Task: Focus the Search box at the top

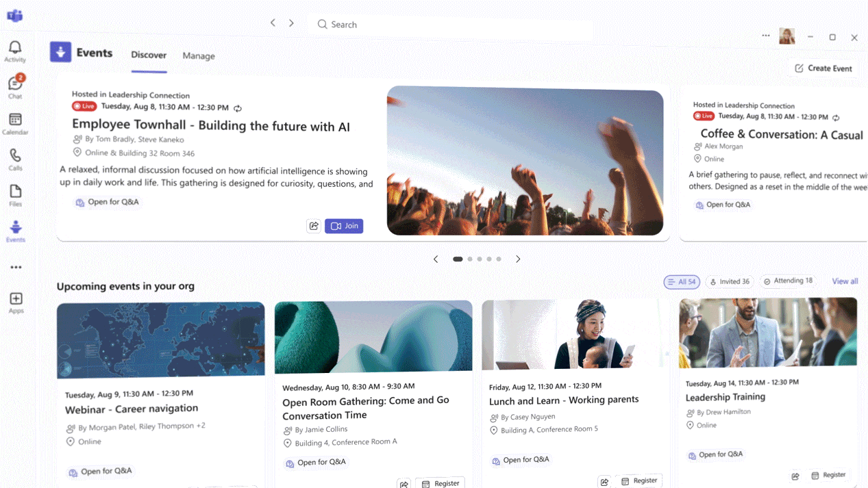Action: pyautogui.click(x=451, y=25)
